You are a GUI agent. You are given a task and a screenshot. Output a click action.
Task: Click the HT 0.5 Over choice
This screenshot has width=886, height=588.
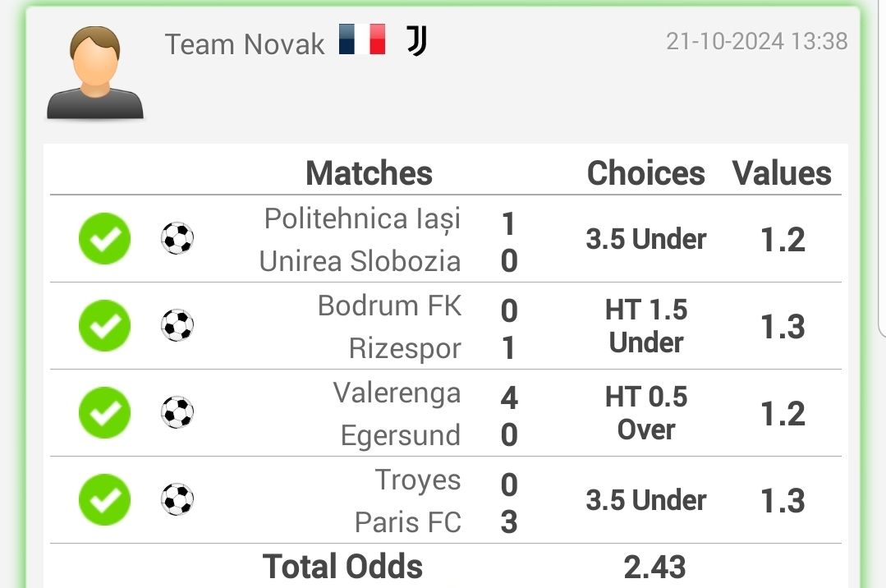click(646, 413)
